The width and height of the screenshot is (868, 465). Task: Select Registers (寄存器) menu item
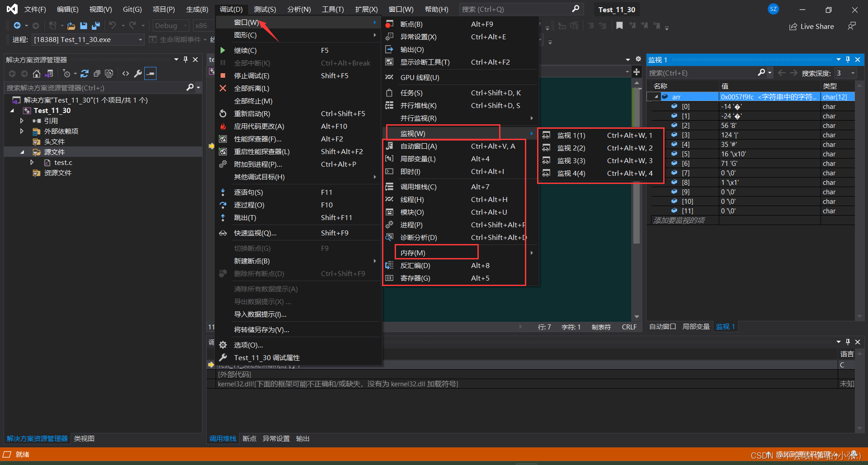tap(461, 278)
